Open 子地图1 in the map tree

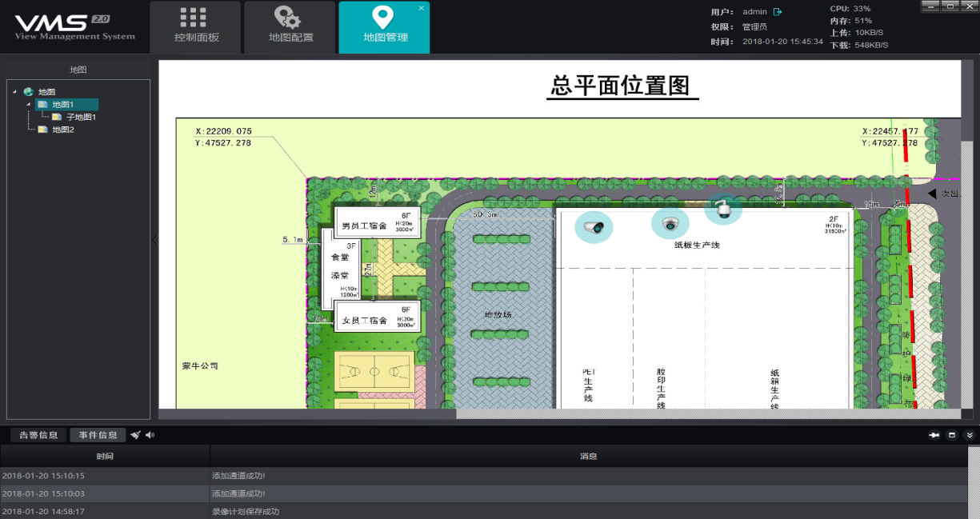[x=74, y=118]
